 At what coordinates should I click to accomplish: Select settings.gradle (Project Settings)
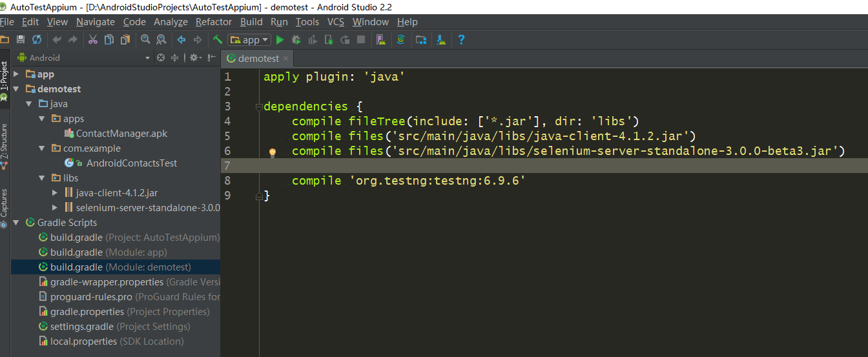[x=114, y=327]
